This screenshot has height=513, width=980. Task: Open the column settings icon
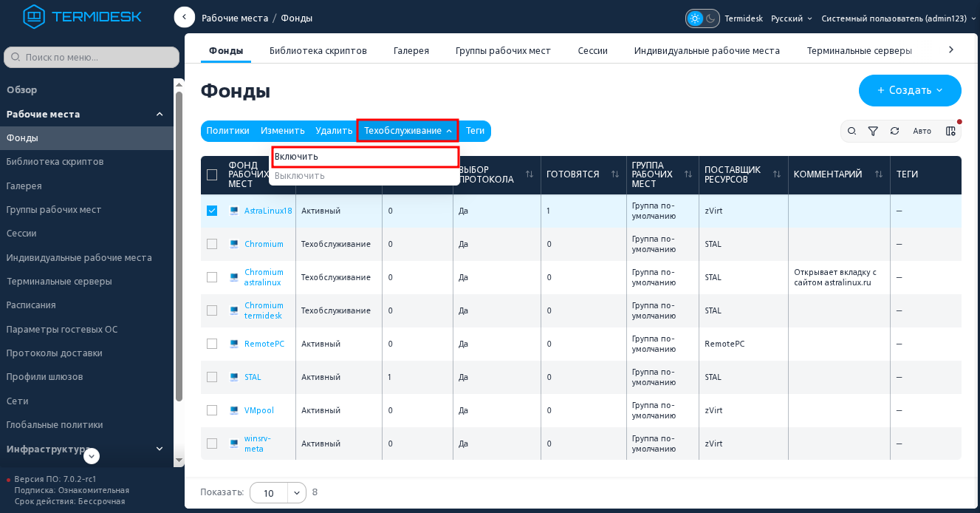pos(950,131)
